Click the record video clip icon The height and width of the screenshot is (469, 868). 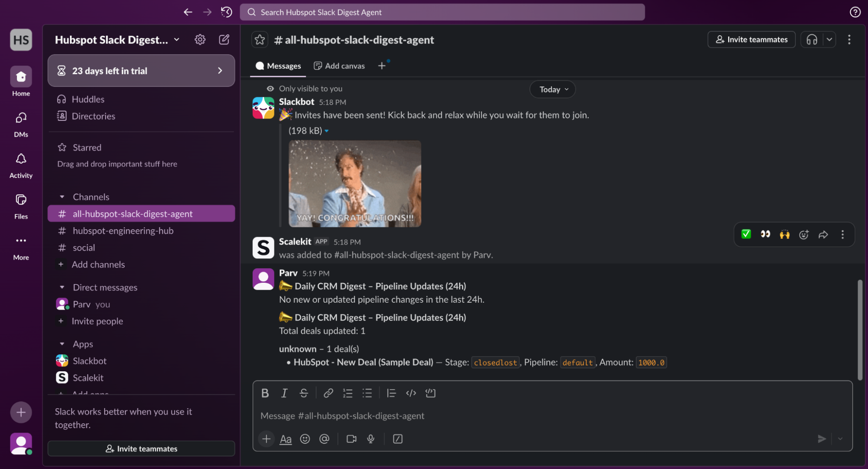click(351, 439)
